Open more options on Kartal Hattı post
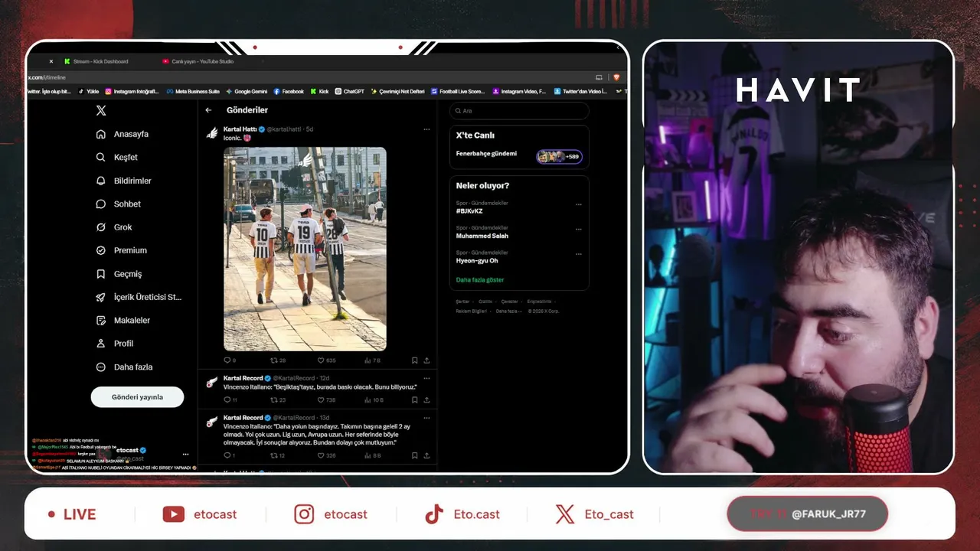This screenshot has width=980, height=551. click(x=426, y=129)
